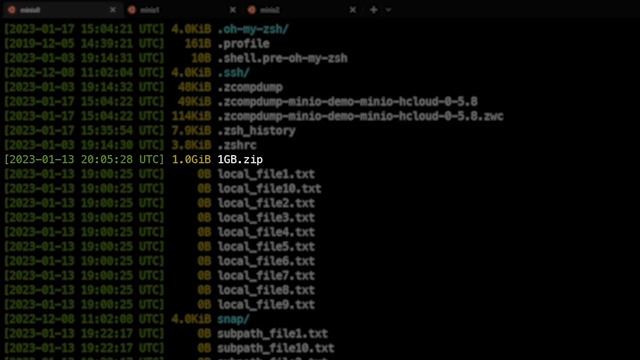640x360 pixels.
Task: Click the .zshrc file name
Action: point(237,145)
